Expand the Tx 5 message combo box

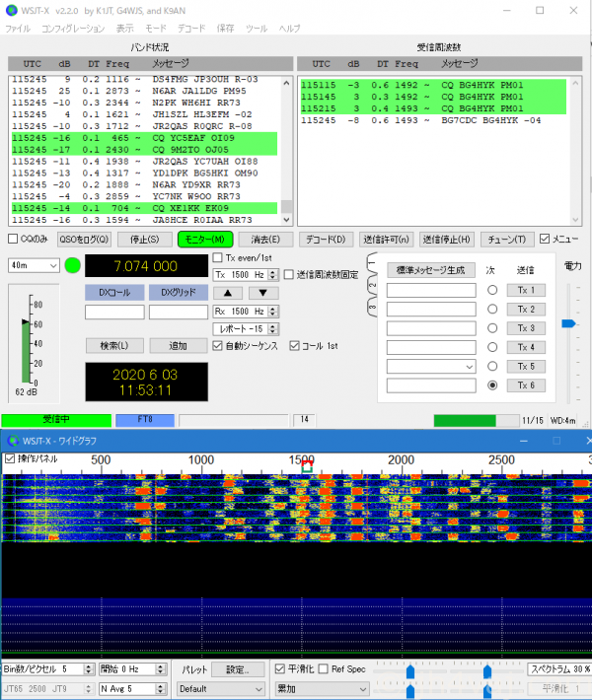coord(469,367)
